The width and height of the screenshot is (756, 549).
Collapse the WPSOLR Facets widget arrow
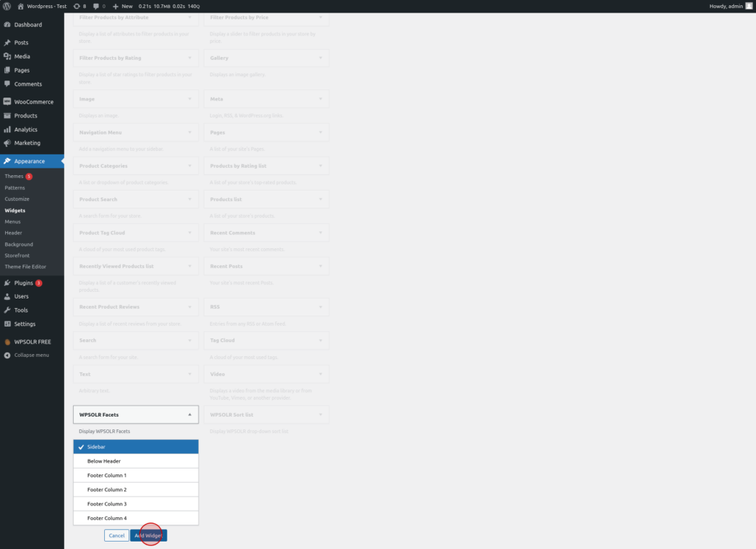(x=190, y=415)
